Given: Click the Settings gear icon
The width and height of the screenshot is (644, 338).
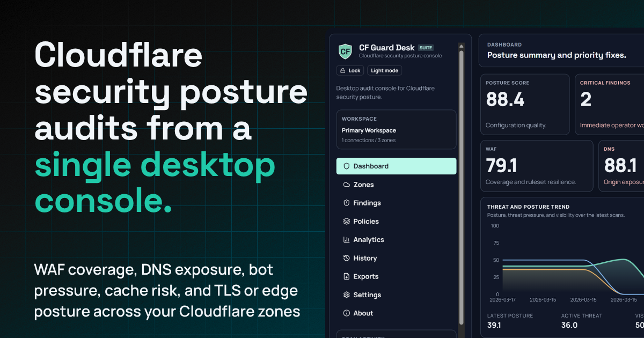Looking at the screenshot, I should tap(346, 295).
